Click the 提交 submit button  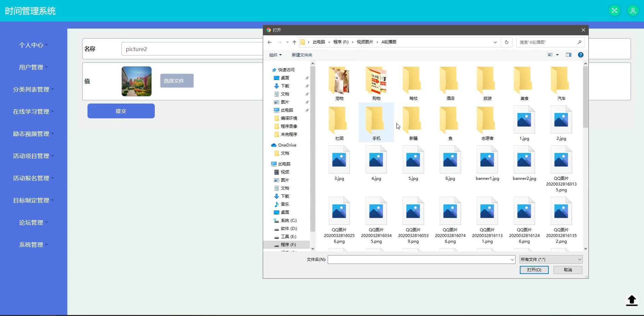121,111
